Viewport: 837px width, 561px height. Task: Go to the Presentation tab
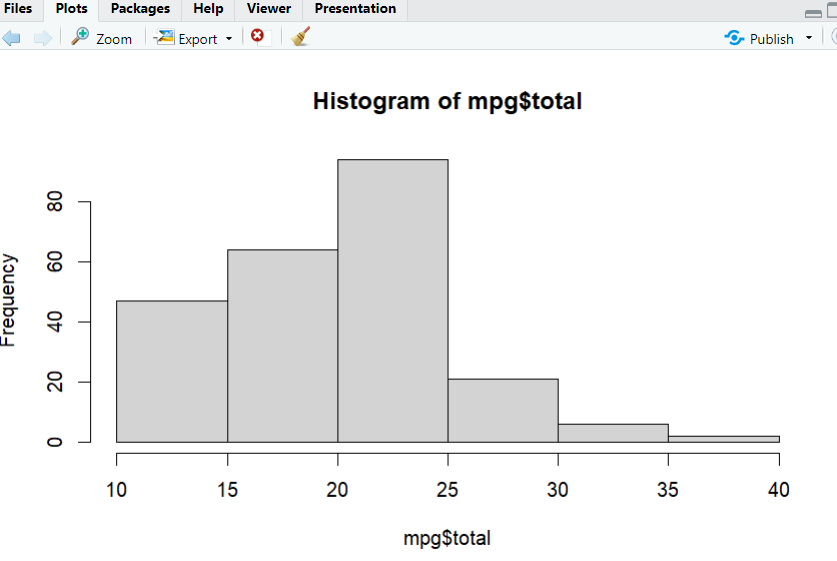tap(356, 9)
